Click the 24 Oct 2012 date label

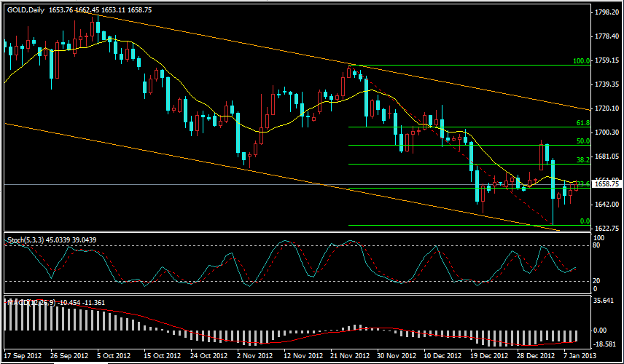click(209, 355)
